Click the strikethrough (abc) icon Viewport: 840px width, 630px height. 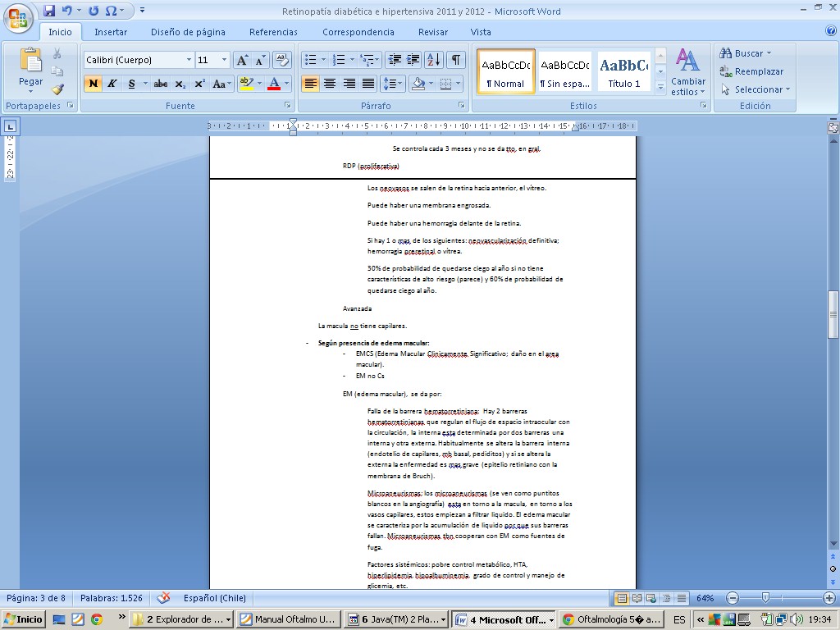pyautogui.click(x=161, y=84)
